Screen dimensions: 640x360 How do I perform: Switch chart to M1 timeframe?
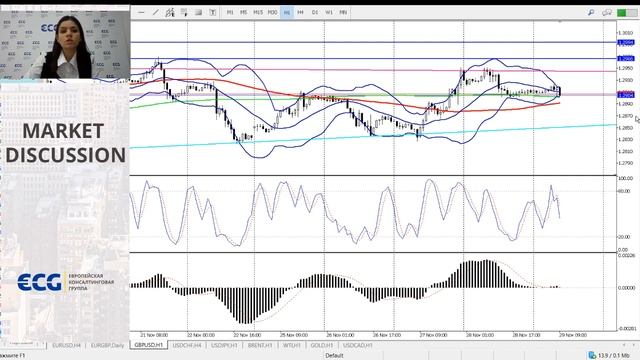tap(230, 13)
